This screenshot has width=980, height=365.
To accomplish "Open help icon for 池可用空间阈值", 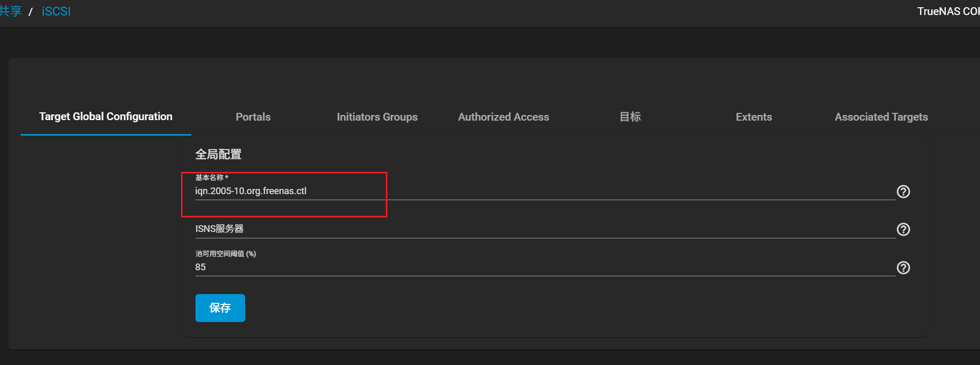I will pyautogui.click(x=903, y=268).
